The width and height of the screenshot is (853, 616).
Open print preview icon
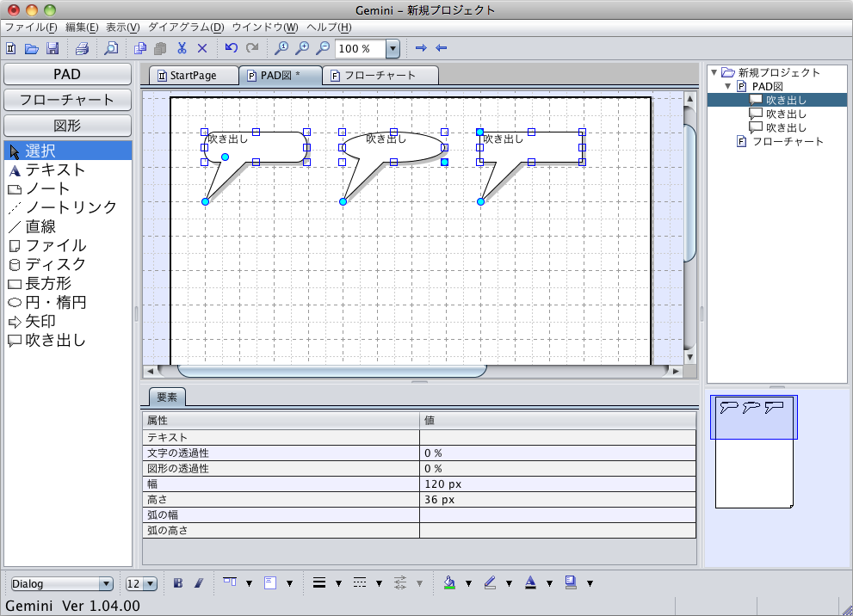(111, 48)
